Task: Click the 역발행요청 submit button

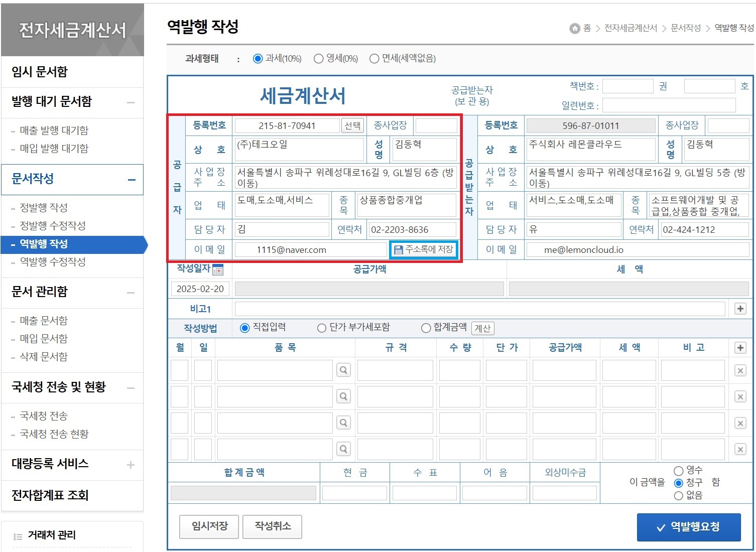Action: (689, 527)
